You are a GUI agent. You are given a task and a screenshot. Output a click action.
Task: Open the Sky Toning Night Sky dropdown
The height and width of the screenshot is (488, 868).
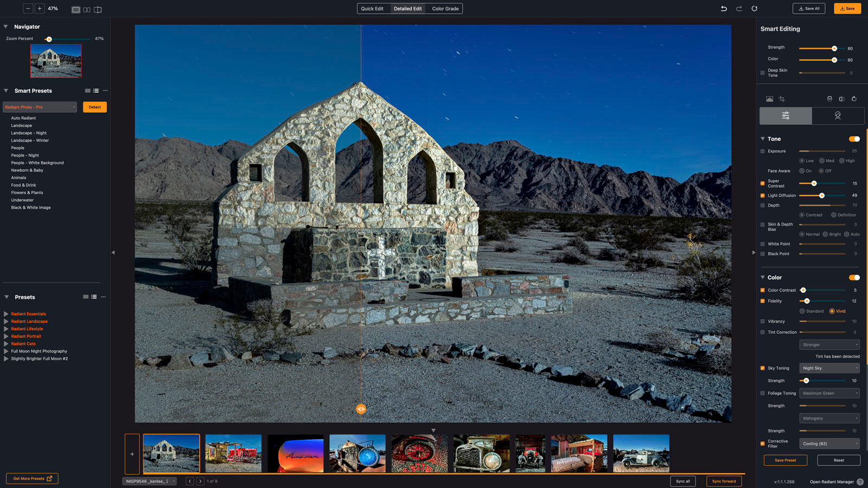[x=829, y=368]
